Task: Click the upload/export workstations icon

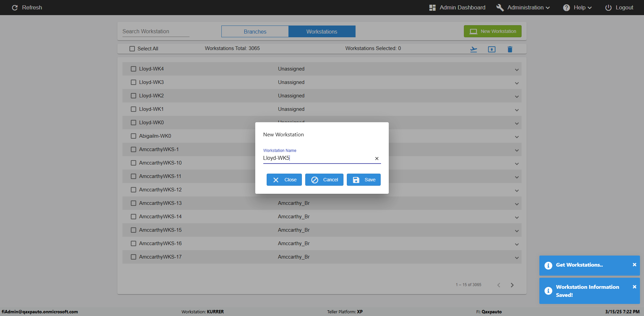Action: (x=492, y=49)
